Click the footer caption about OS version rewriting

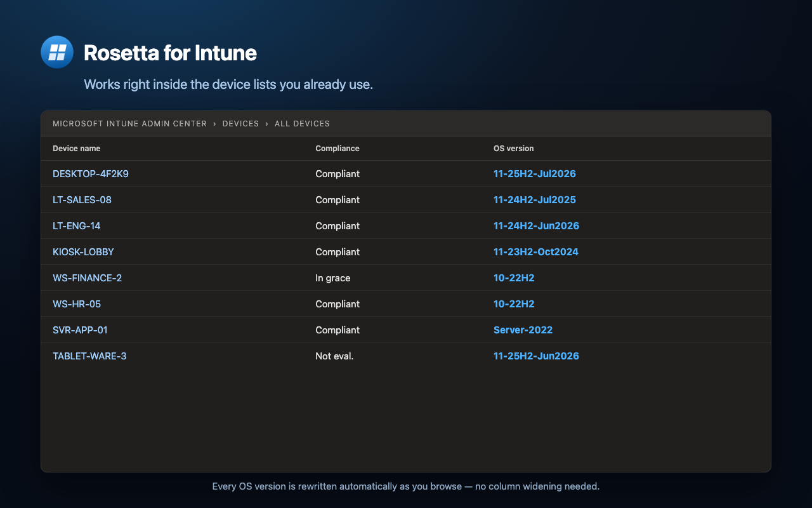(x=406, y=486)
